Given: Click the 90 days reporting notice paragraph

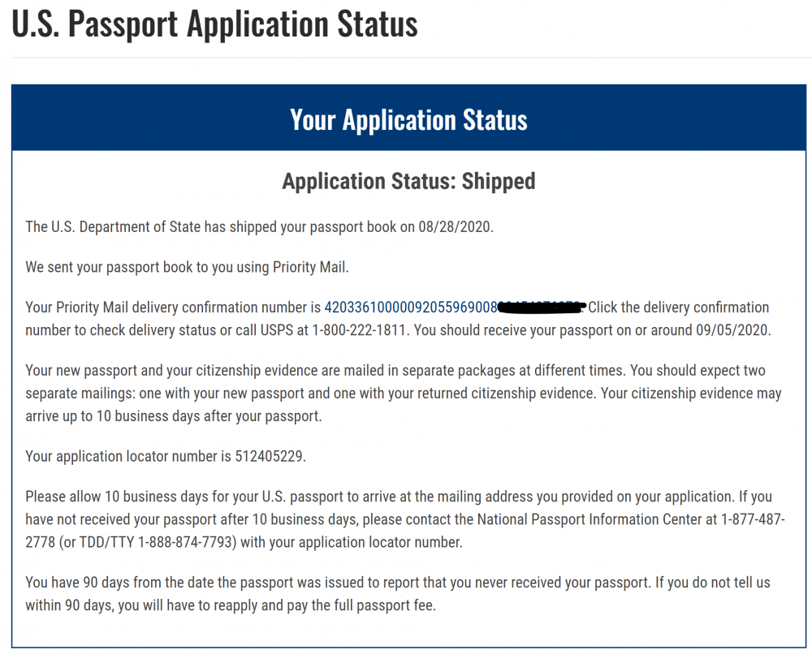Looking at the screenshot, I should (x=398, y=593).
